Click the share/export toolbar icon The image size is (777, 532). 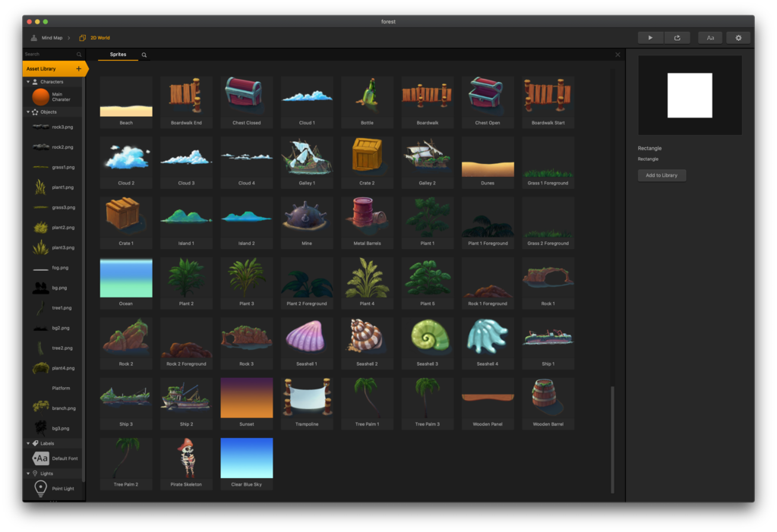677,37
